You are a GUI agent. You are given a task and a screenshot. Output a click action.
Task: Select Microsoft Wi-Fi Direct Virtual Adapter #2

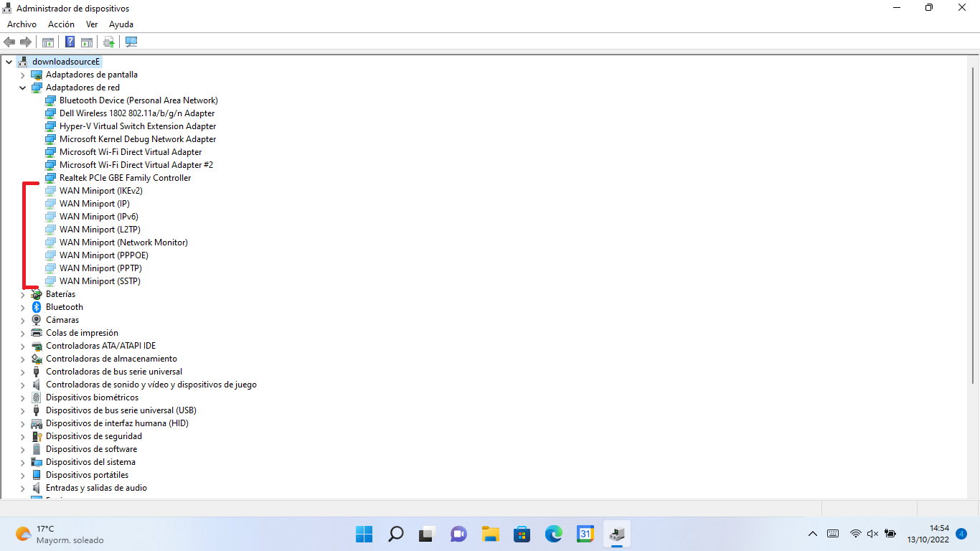coord(136,165)
